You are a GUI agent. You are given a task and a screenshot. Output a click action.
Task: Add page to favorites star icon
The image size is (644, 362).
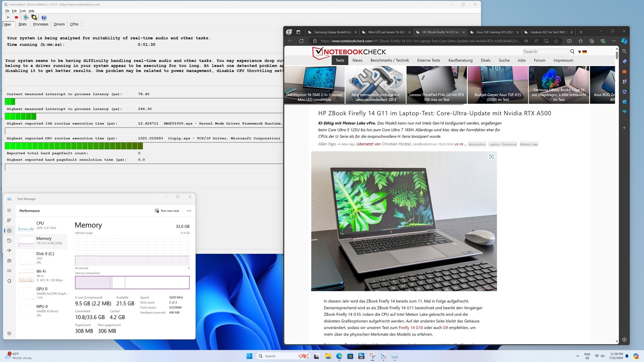556,41
